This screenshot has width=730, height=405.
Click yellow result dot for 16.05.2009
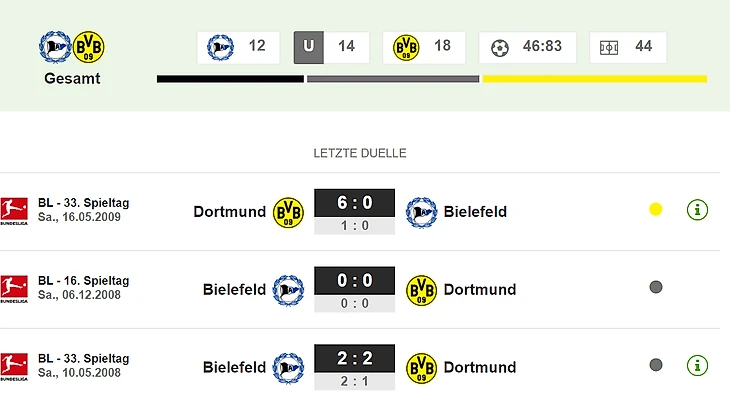[656, 210]
